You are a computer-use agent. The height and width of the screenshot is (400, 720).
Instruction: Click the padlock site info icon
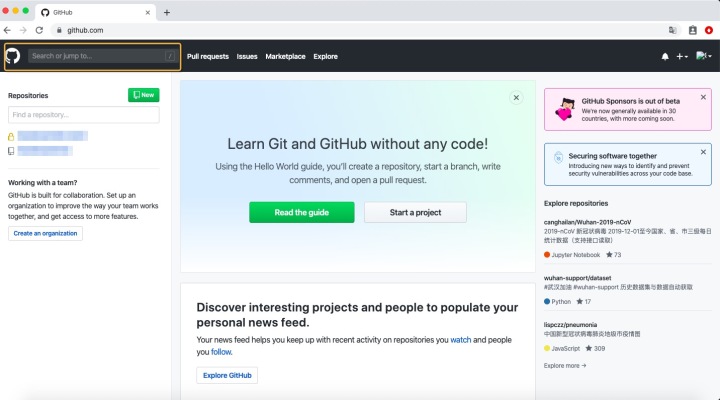[x=59, y=30]
